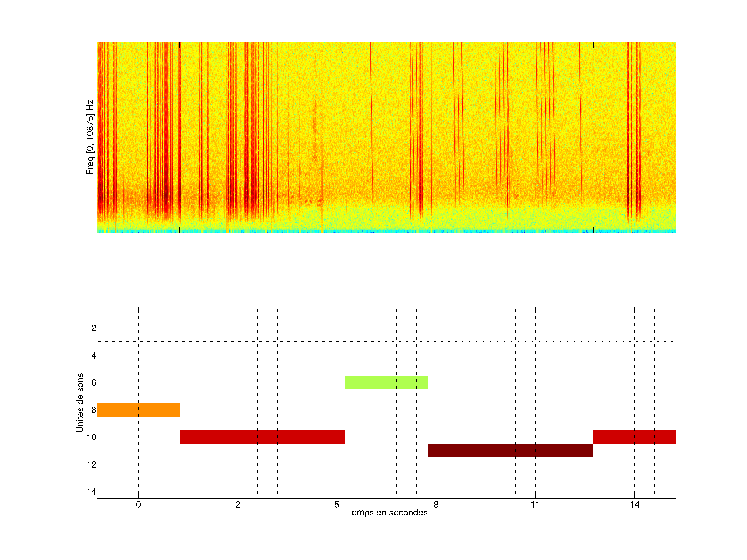747x560 pixels.
Task: Click the light green bar at unit 6
Action: (386, 382)
